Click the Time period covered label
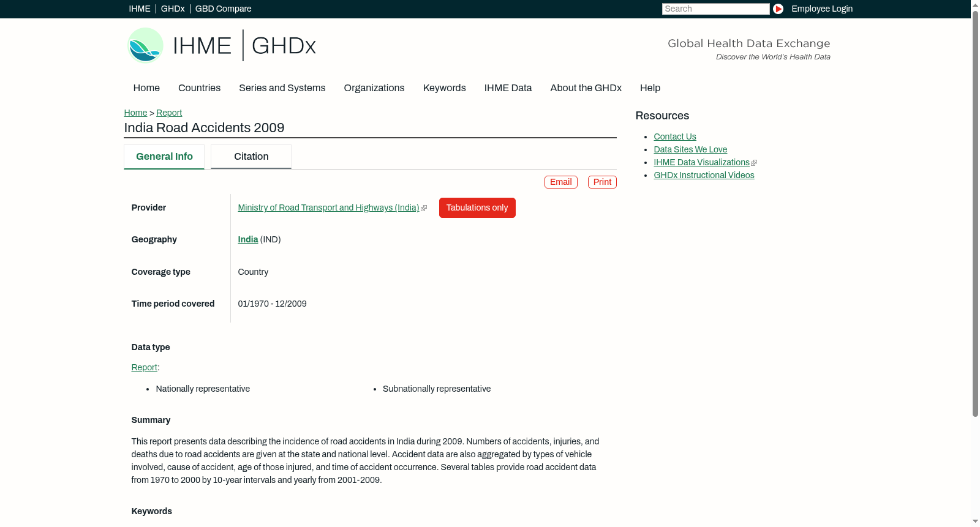 coord(173,304)
